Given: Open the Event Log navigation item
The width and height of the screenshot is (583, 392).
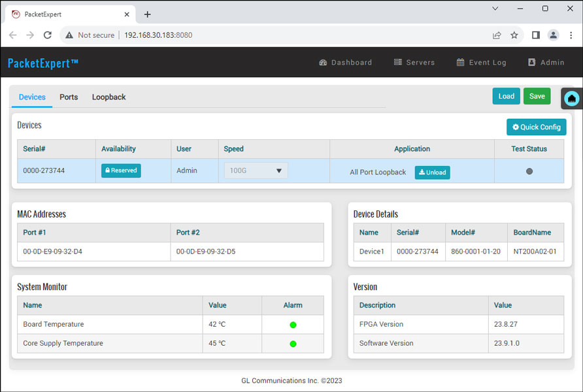Looking at the screenshot, I should click(481, 63).
